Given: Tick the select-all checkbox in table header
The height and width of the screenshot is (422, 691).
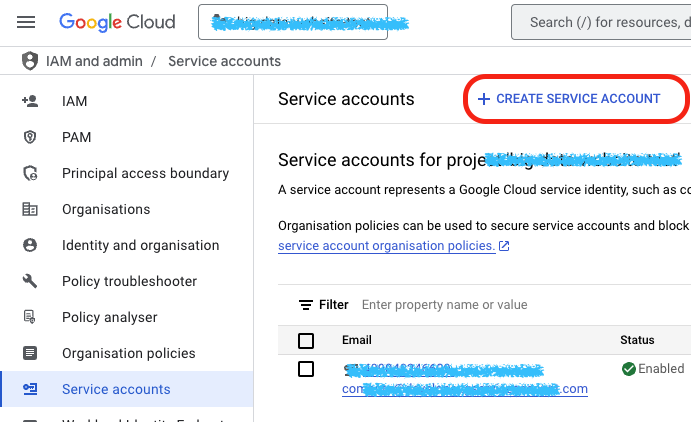Looking at the screenshot, I should point(306,341).
